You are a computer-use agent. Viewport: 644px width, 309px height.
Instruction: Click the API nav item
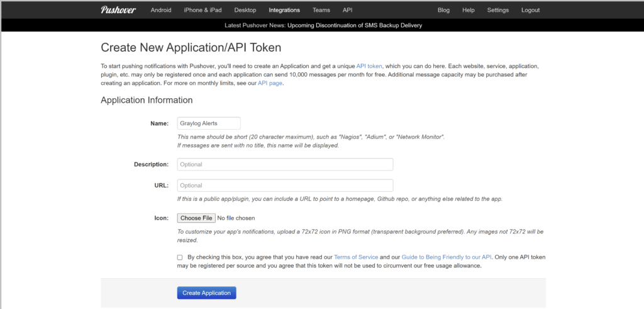point(347,10)
